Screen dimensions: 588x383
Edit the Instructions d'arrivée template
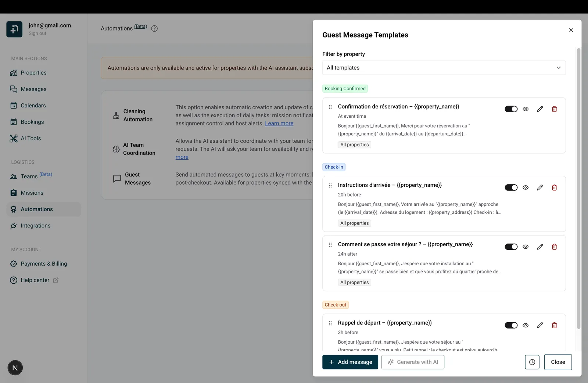pyautogui.click(x=540, y=188)
